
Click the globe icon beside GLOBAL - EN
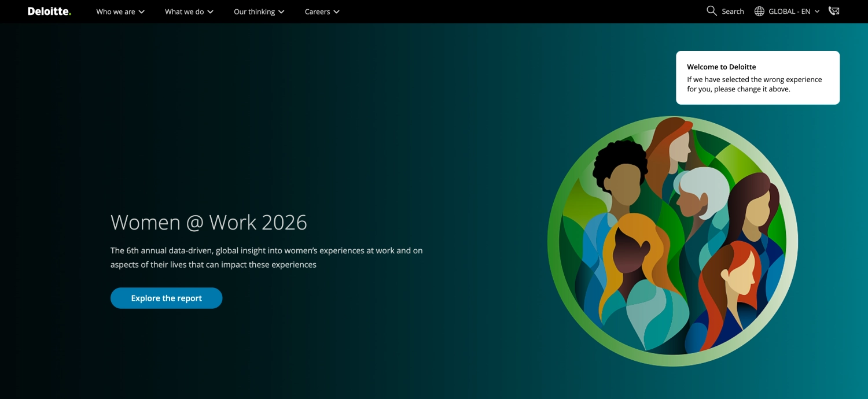point(759,12)
